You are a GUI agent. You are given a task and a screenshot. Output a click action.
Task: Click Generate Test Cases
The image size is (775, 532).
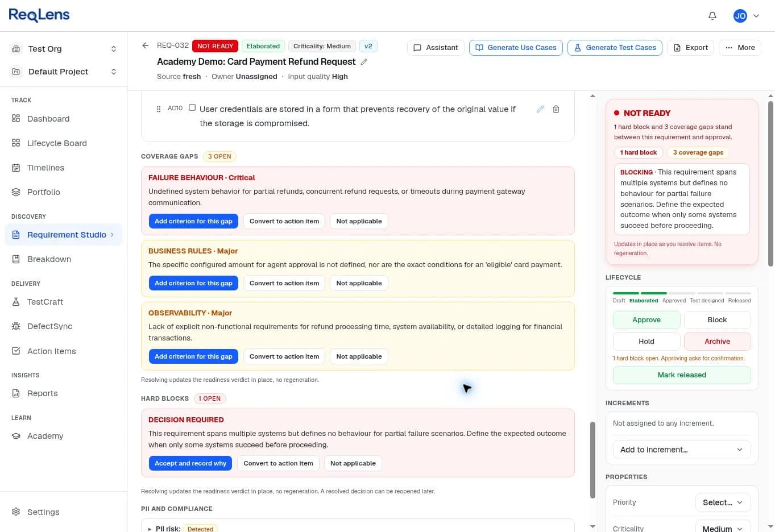(x=615, y=48)
